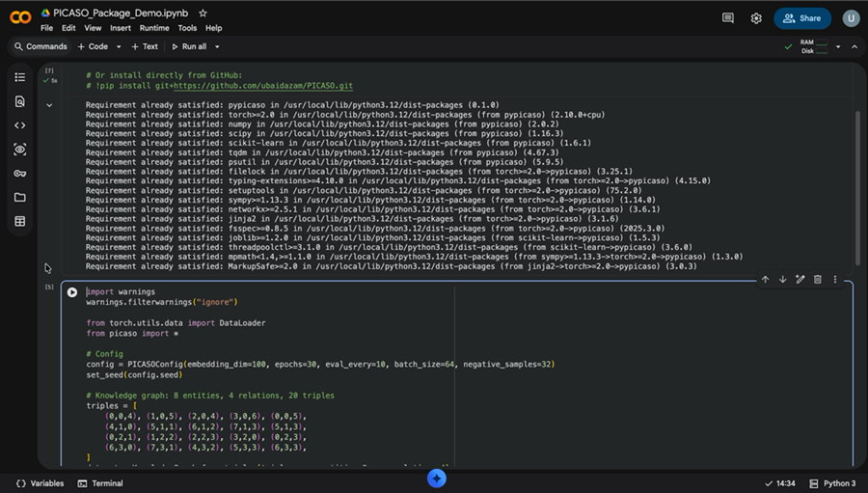The height and width of the screenshot is (493, 868).
Task: Open the Table of contents sidebar icon
Action: (20, 77)
